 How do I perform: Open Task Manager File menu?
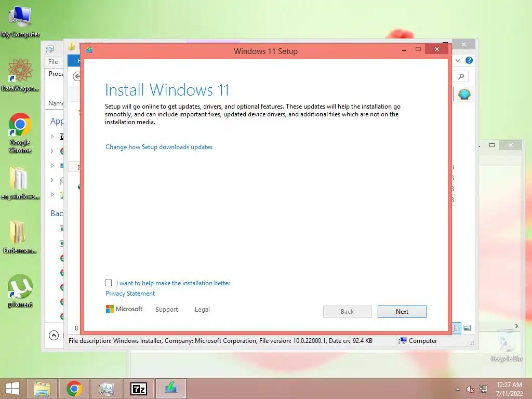point(53,61)
